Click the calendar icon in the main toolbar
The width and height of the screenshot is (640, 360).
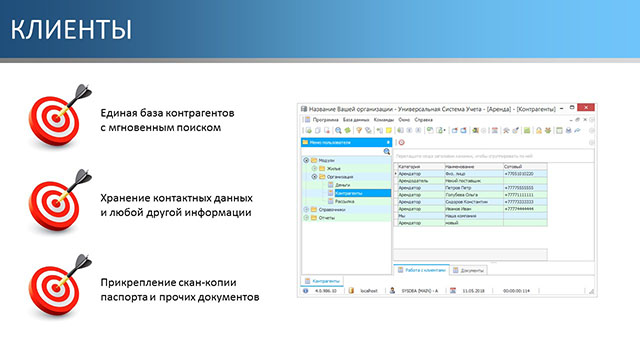click(x=495, y=131)
